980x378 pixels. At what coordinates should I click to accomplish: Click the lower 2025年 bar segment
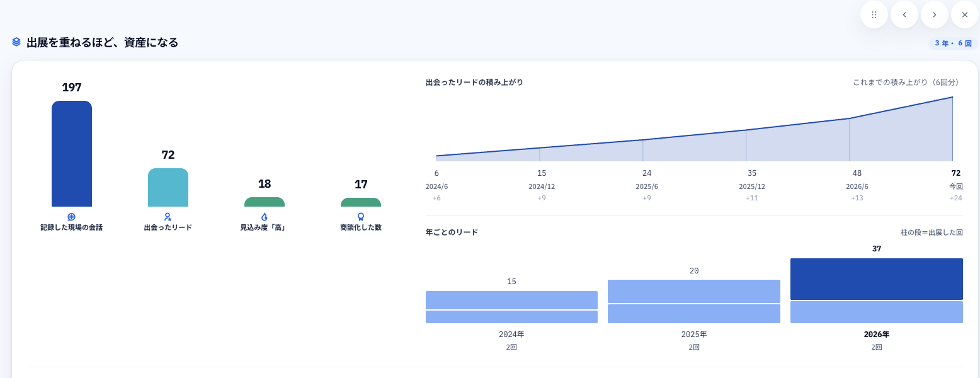(694, 314)
